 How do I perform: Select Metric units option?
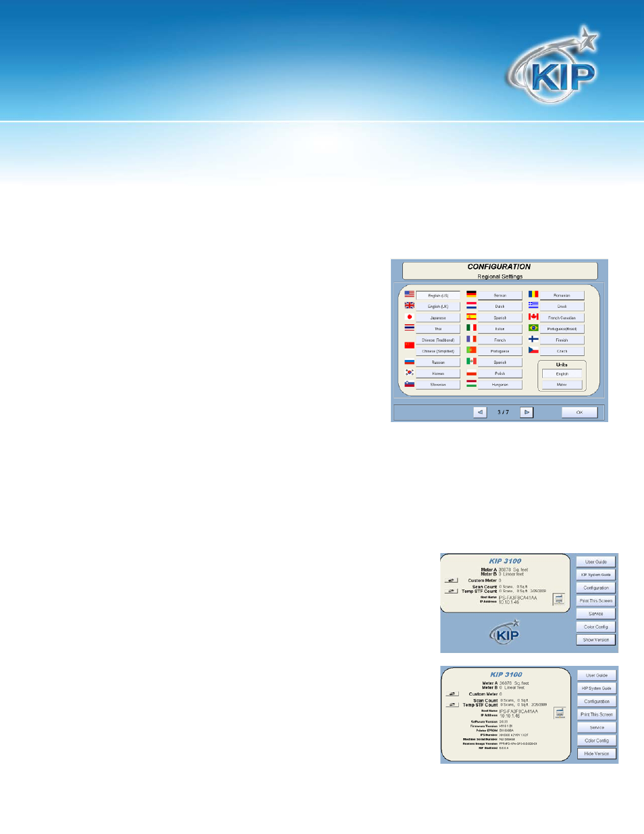point(562,384)
